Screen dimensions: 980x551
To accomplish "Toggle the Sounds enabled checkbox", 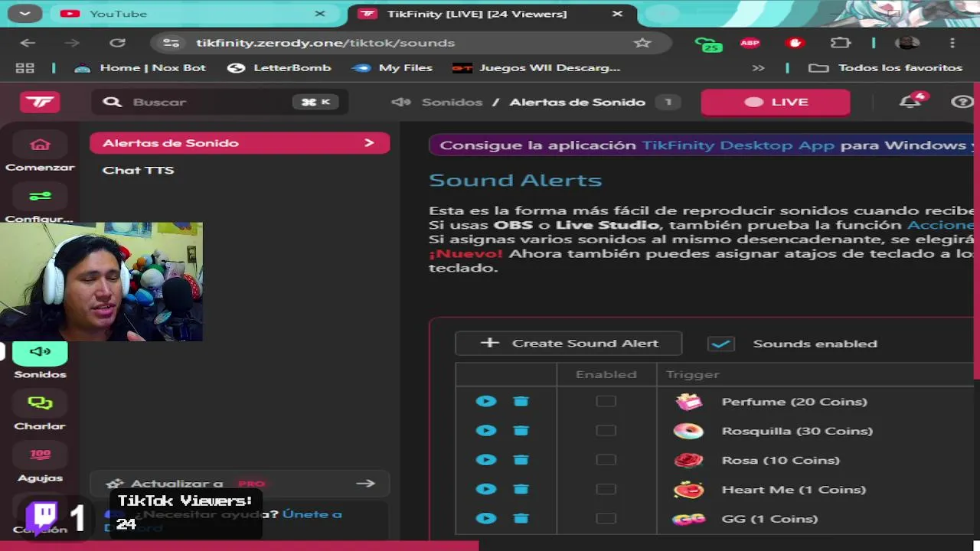I will pyautogui.click(x=720, y=344).
